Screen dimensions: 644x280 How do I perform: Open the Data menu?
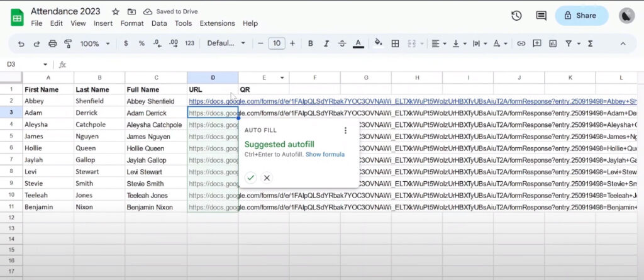click(159, 23)
